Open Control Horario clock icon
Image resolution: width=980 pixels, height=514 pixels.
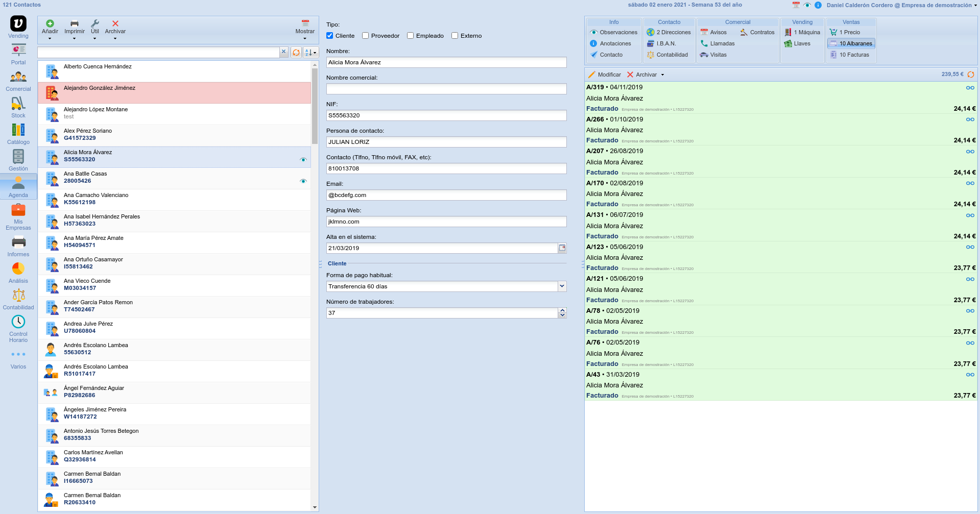tap(18, 322)
